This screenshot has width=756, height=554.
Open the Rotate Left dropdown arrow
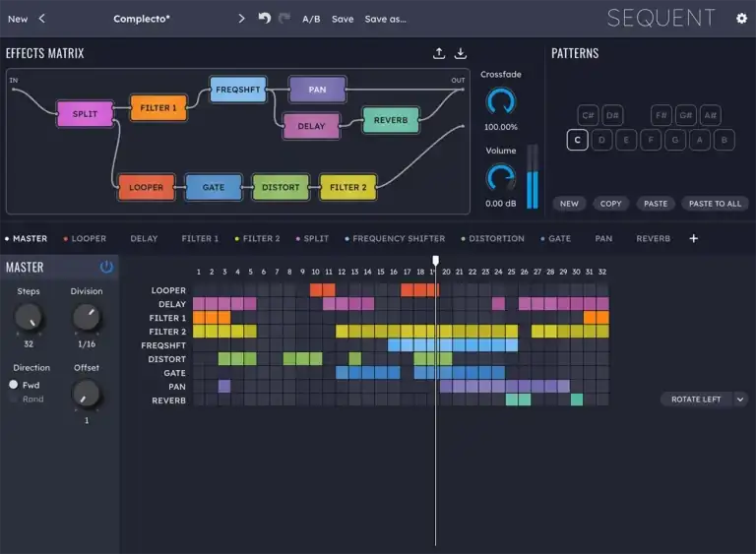[x=740, y=400]
